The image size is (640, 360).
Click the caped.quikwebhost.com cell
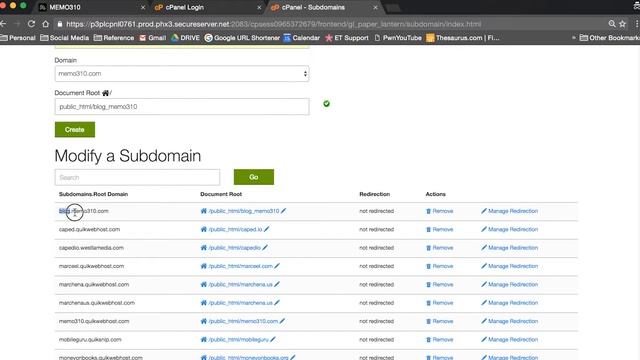click(89, 229)
